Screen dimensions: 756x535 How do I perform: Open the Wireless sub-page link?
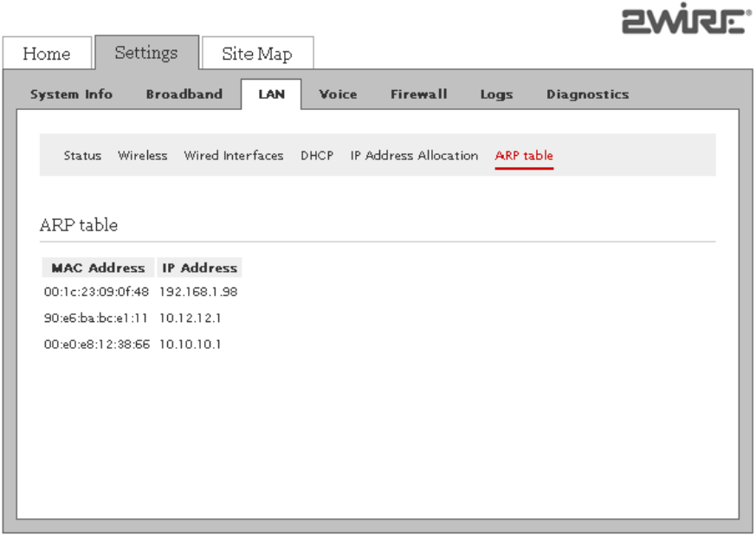click(x=143, y=156)
